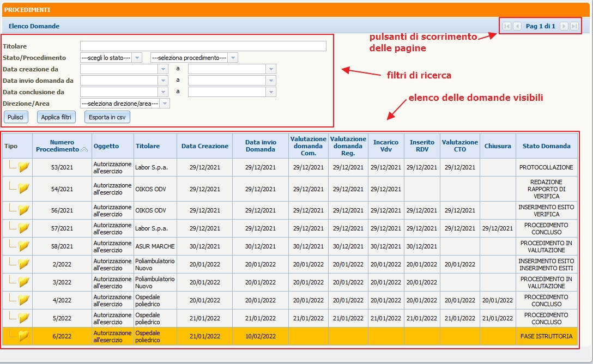Image resolution: width=593 pixels, height=364 pixels.
Task: Expand the 'seleziona direzione/area' dropdown
Action: [165, 104]
